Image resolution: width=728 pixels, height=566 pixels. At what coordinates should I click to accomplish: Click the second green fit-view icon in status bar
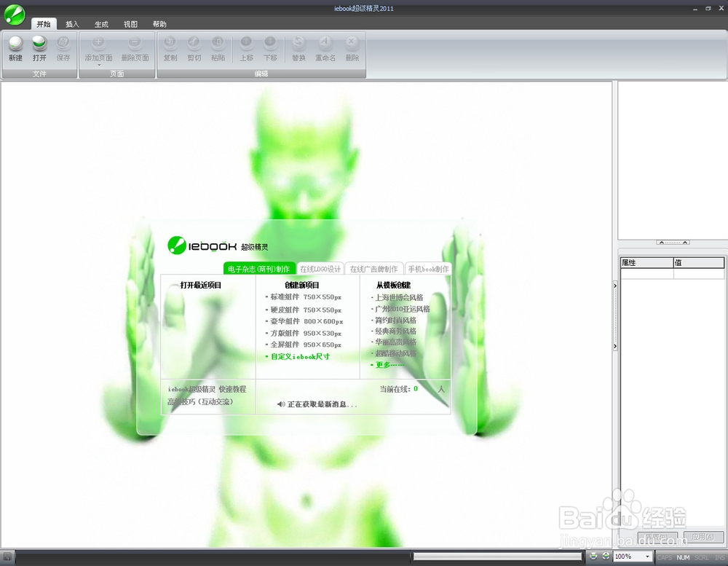point(606,556)
